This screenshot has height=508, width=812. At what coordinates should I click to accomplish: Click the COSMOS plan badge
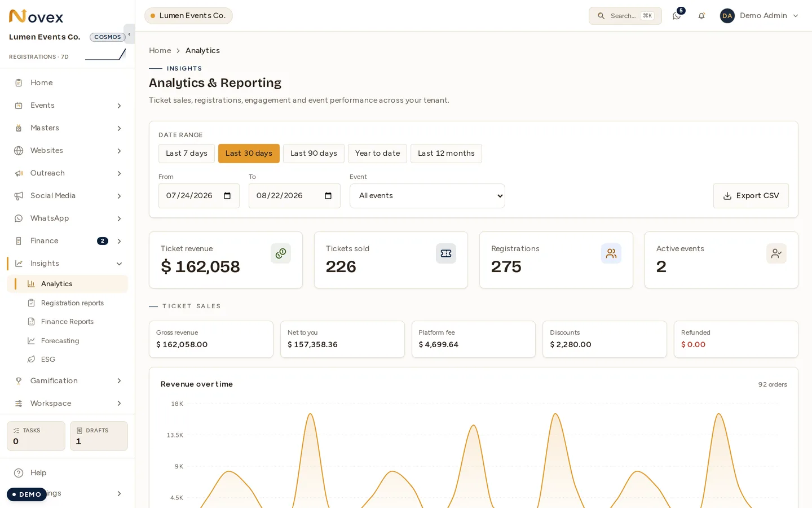108,37
